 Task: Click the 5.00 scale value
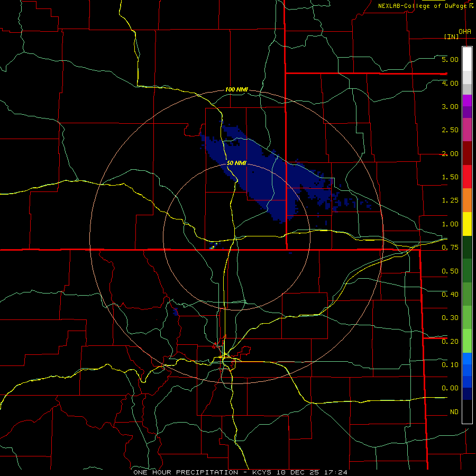click(x=450, y=59)
